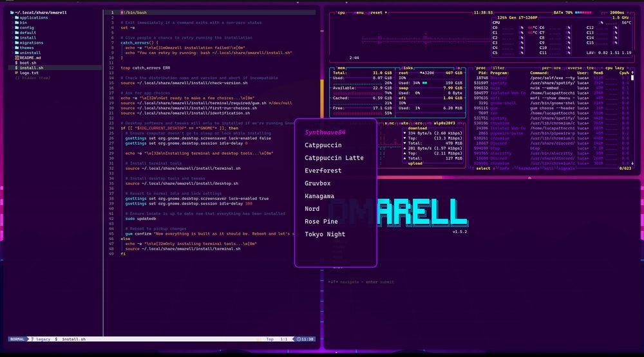This screenshot has height=357, width=644.
Task: Toggle cpu lazy sorting mode in btop
Action: [x=615, y=68]
